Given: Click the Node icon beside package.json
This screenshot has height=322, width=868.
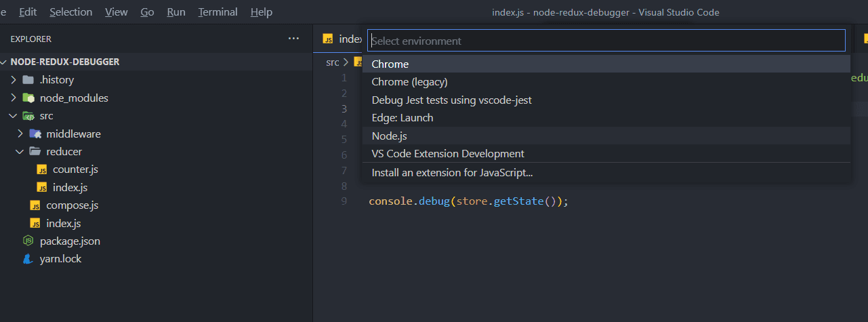Looking at the screenshot, I should [x=28, y=241].
